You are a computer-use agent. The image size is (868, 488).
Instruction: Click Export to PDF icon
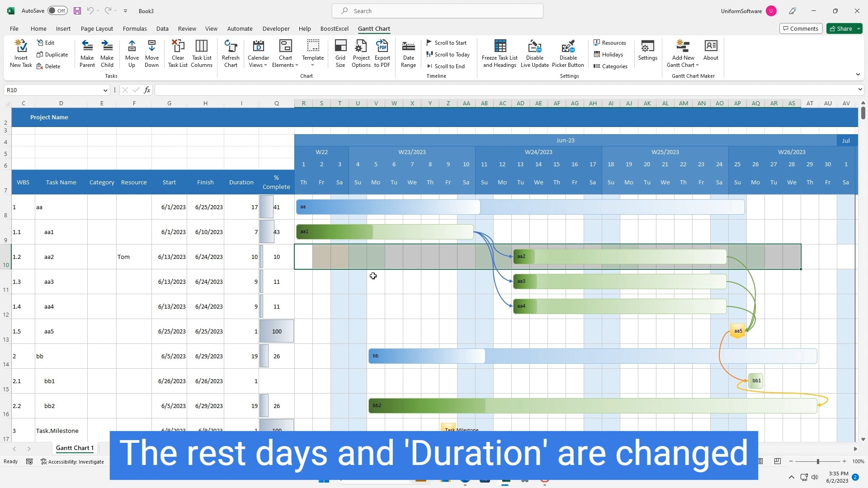point(382,47)
